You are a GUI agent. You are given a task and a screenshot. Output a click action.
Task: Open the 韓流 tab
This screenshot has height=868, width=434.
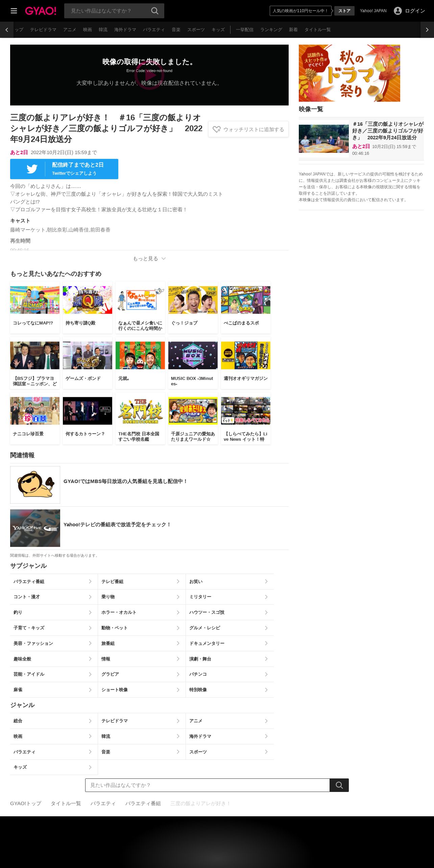[103, 30]
